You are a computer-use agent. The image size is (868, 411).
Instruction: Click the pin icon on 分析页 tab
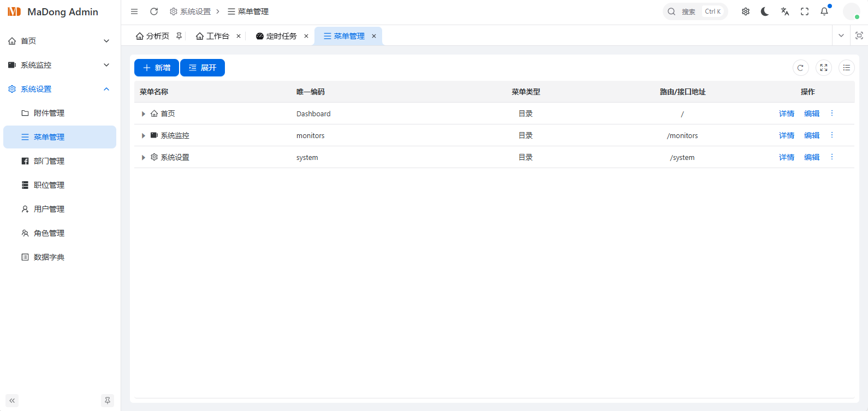tap(179, 36)
